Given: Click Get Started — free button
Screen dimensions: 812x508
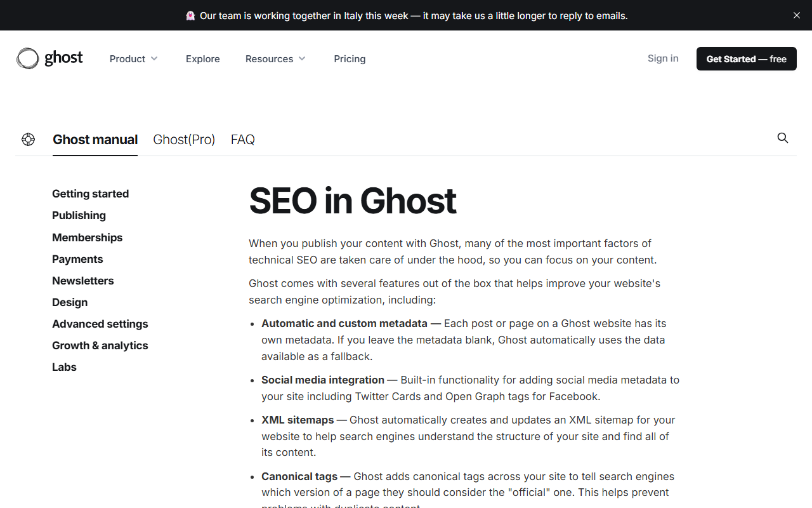Looking at the screenshot, I should (747, 58).
